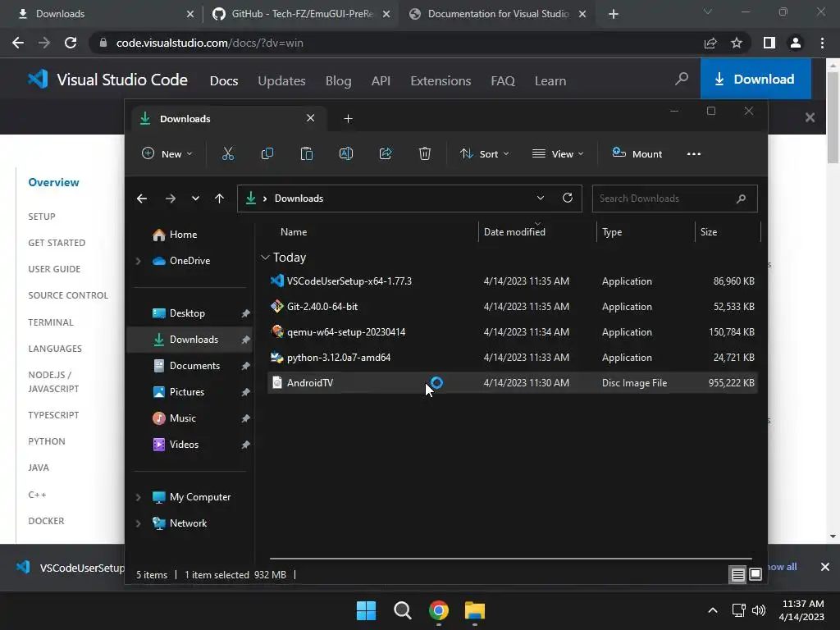
Task: Switch to details view icon in status bar
Action: coord(737,575)
